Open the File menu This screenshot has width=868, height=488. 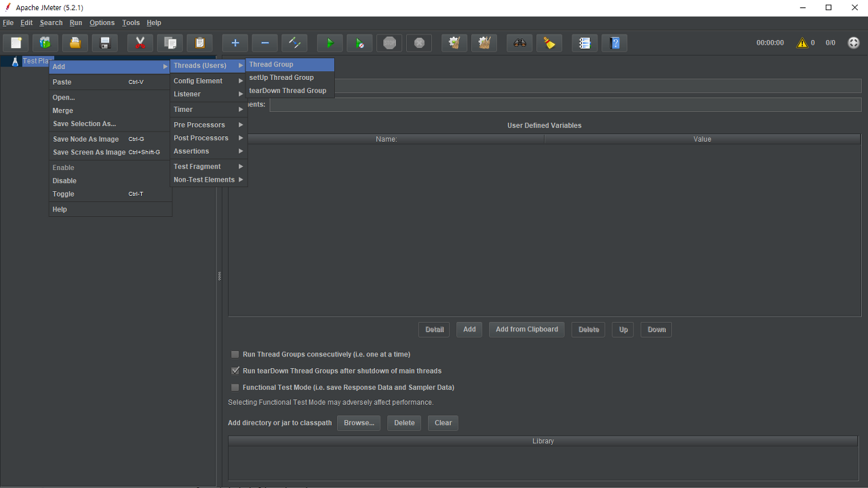[8, 23]
